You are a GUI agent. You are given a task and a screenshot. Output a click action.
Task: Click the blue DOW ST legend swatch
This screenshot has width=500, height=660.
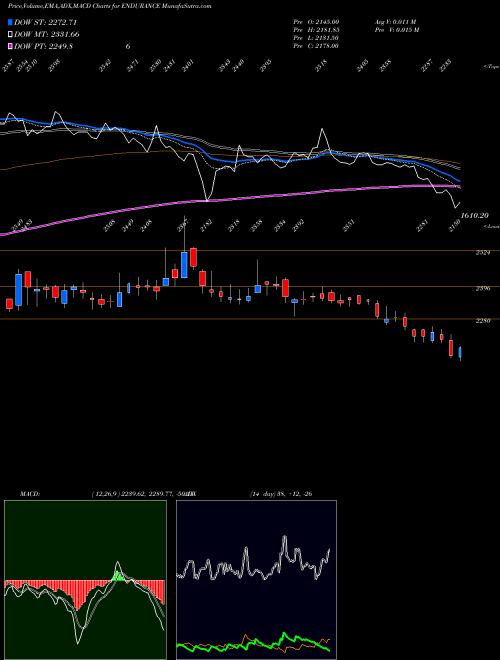[x=11, y=23]
